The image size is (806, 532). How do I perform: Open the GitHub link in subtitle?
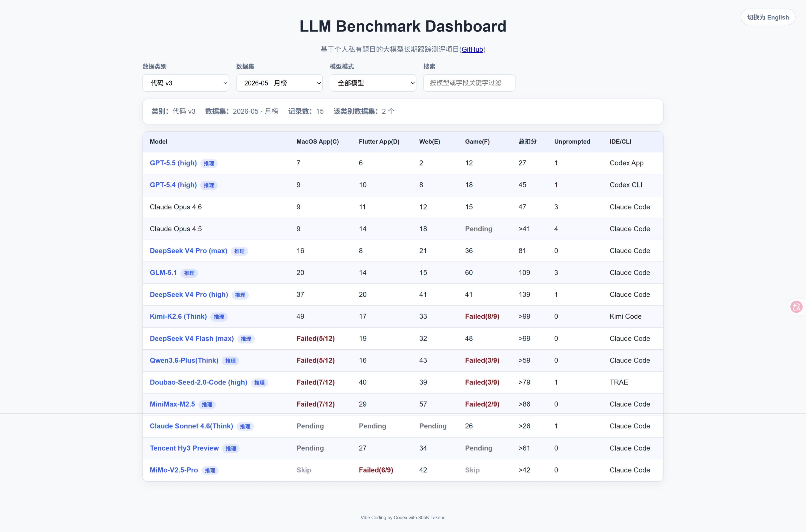click(x=472, y=50)
